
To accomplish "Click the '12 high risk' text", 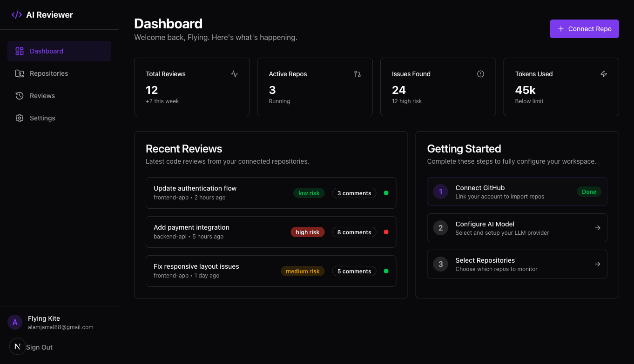I will [x=407, y=101].
